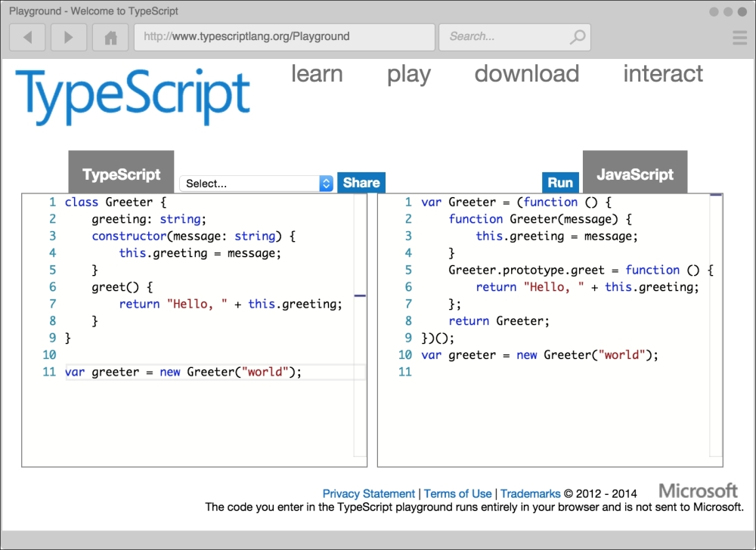Select the play navigation item

[408, 74]
